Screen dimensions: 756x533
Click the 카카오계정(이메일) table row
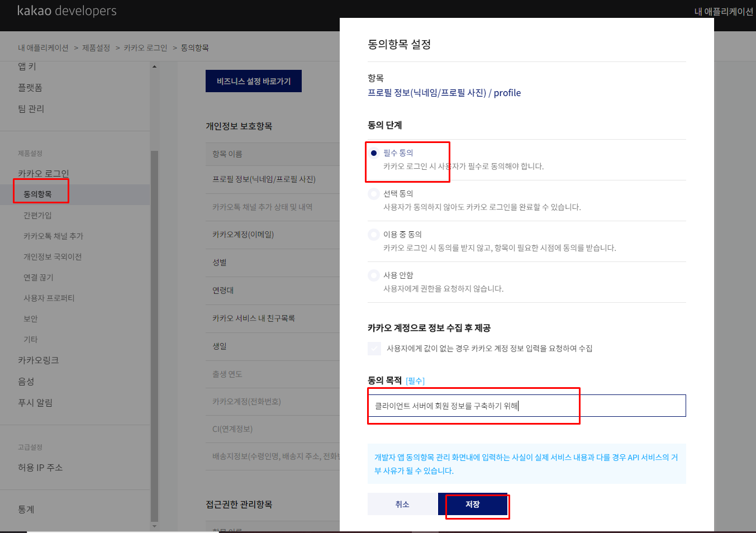[273, 235]
